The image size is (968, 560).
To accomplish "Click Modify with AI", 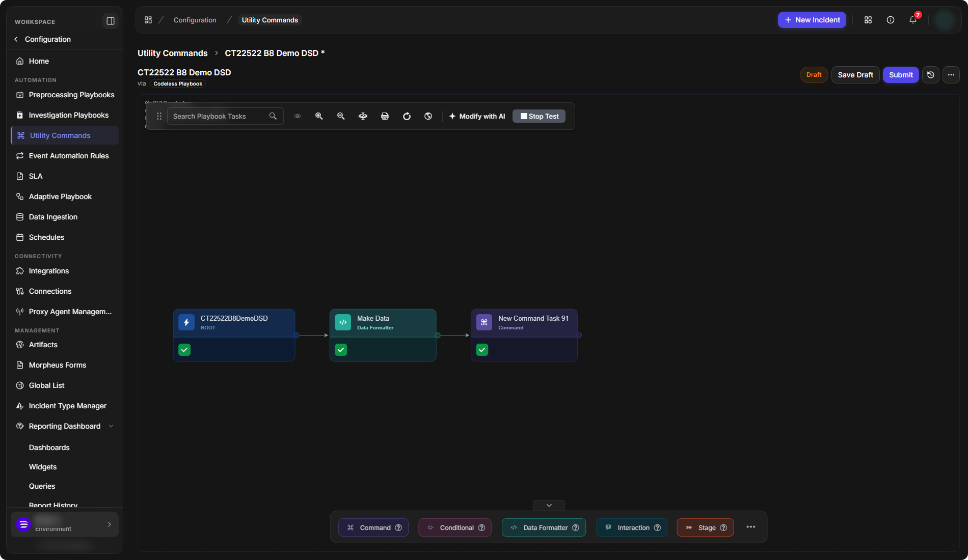I will [x=477, y=116].
